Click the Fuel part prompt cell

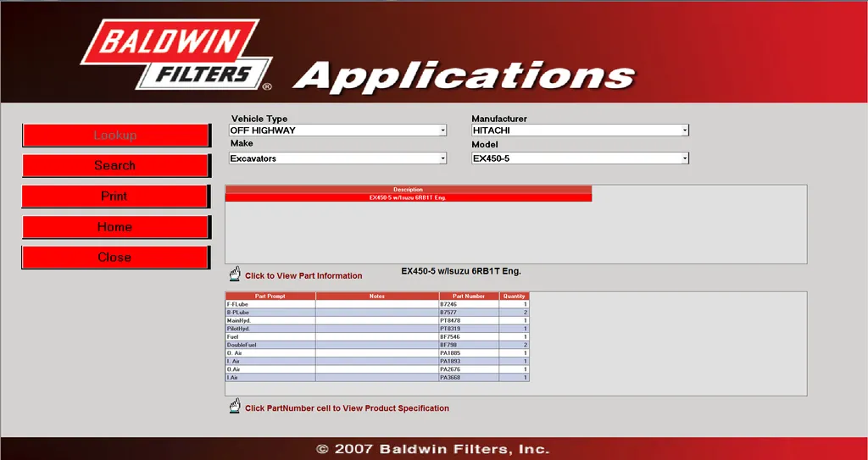(x=270, y=336)
